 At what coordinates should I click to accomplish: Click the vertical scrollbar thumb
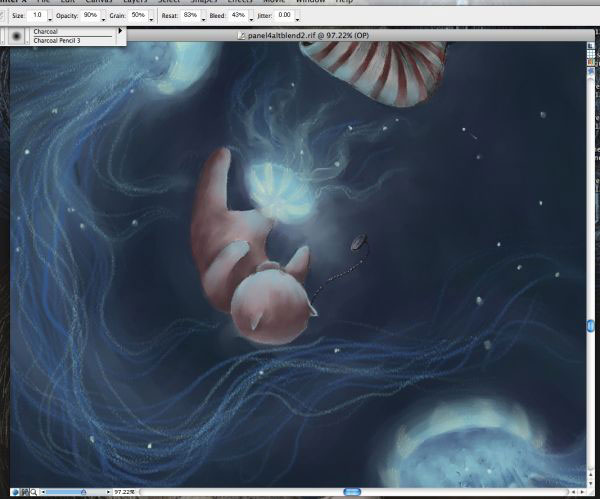tap(590, 326)
